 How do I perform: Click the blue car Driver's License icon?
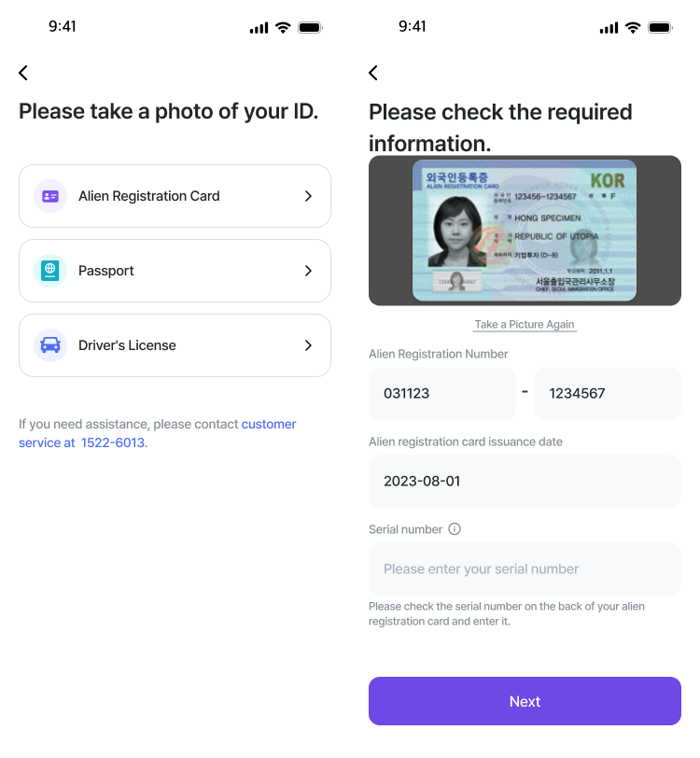pos(50,345)
